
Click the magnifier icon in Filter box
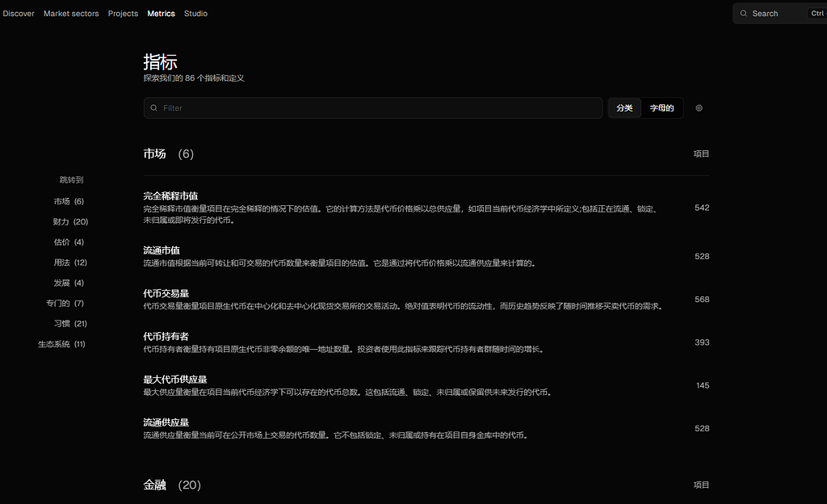click(x=153, y=108)
